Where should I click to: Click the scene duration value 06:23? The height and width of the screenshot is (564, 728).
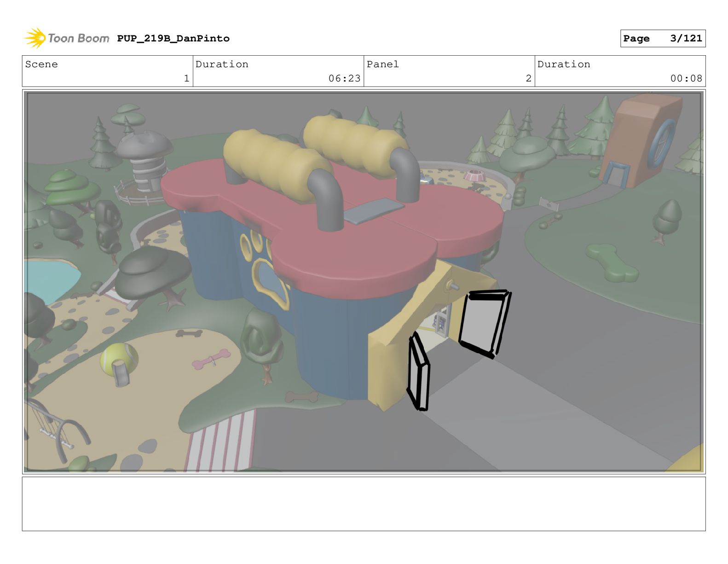344,78
